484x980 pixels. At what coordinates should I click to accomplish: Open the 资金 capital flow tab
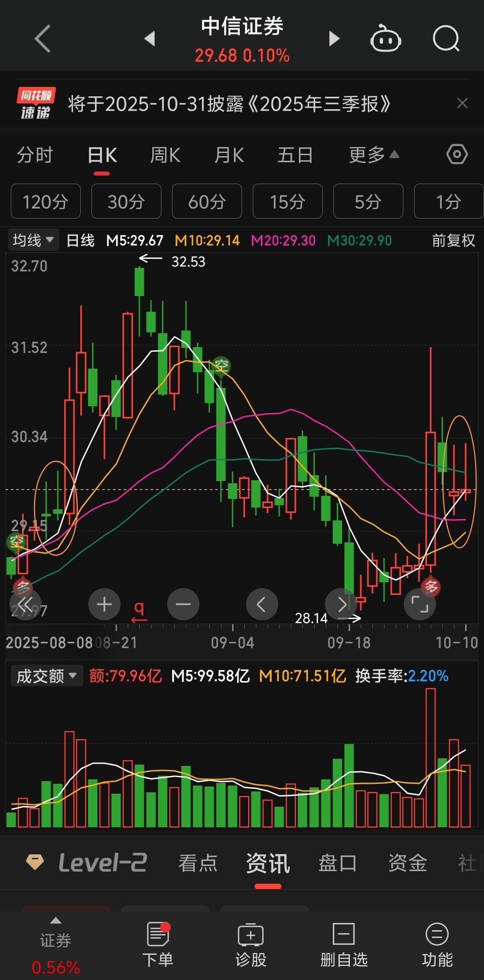click(x=407, y=863)
